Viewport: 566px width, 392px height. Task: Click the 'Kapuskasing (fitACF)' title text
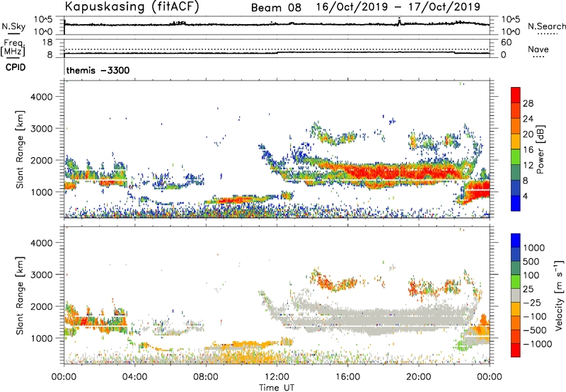point(132,6)
